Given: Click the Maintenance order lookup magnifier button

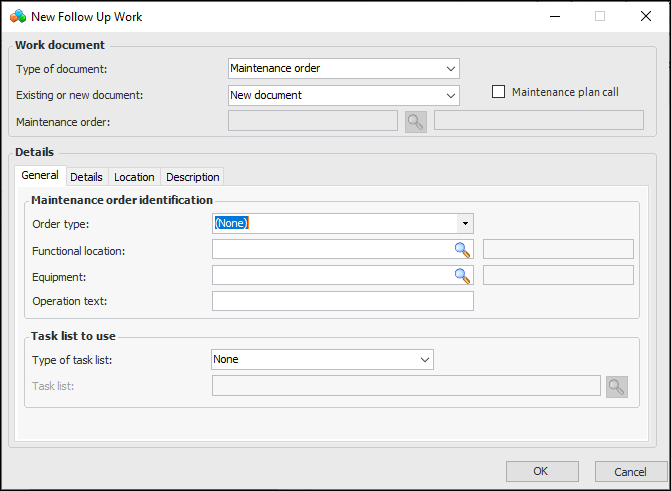Looking at the screenshot, I should 416,121.
